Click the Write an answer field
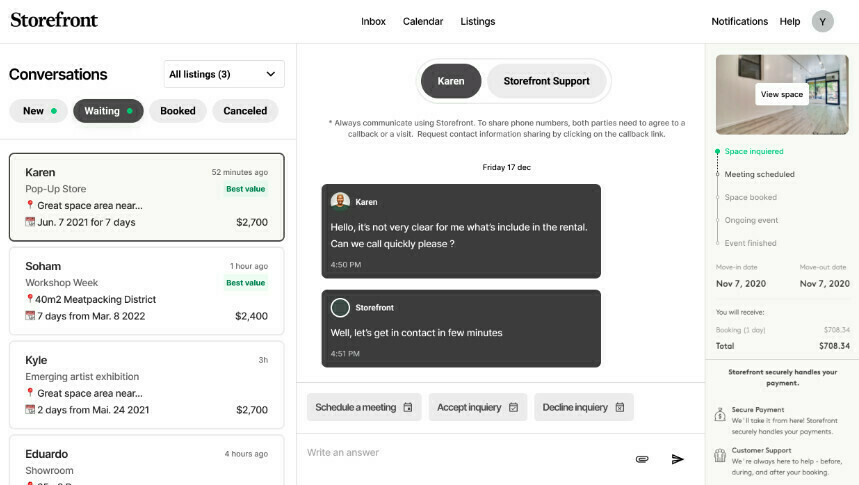 460,453
